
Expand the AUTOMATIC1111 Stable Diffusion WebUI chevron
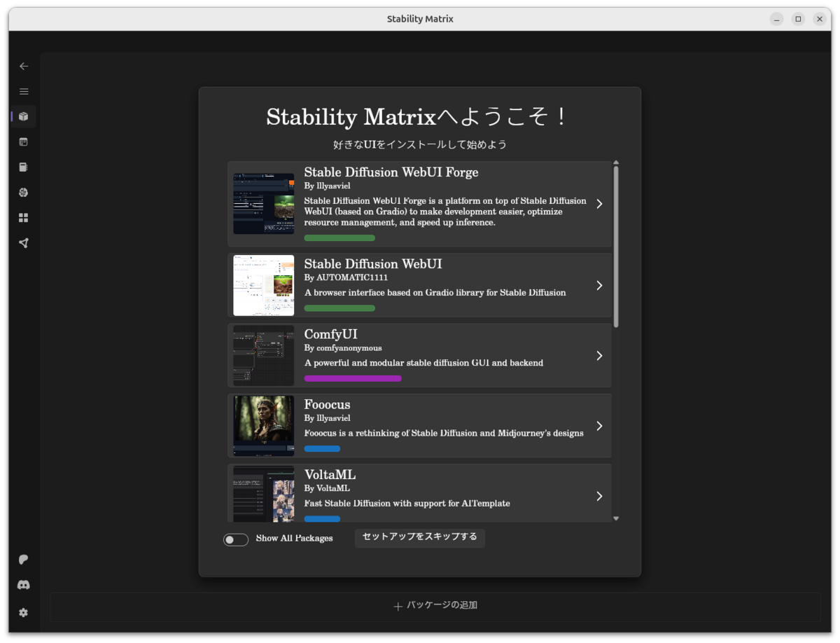599,285
